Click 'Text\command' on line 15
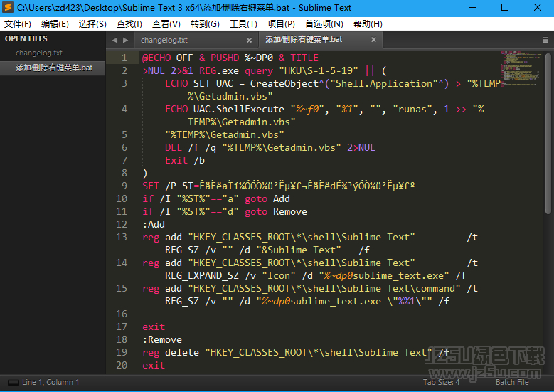 coord(421,288)
